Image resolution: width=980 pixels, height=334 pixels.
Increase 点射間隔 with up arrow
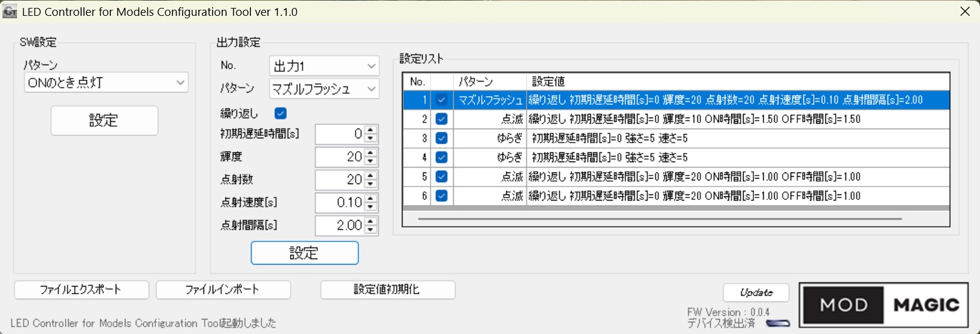[371, 221]
